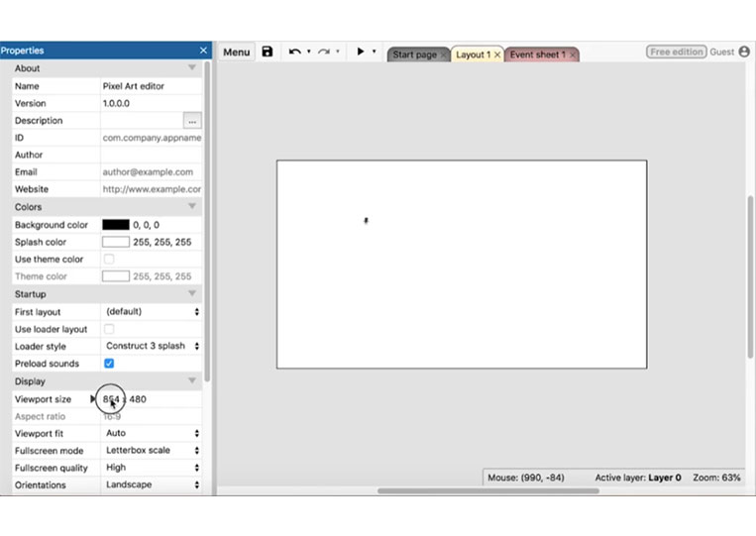This screenshot has height=536, width=756.
Task: Close the Start page tab
Action: 443,54
